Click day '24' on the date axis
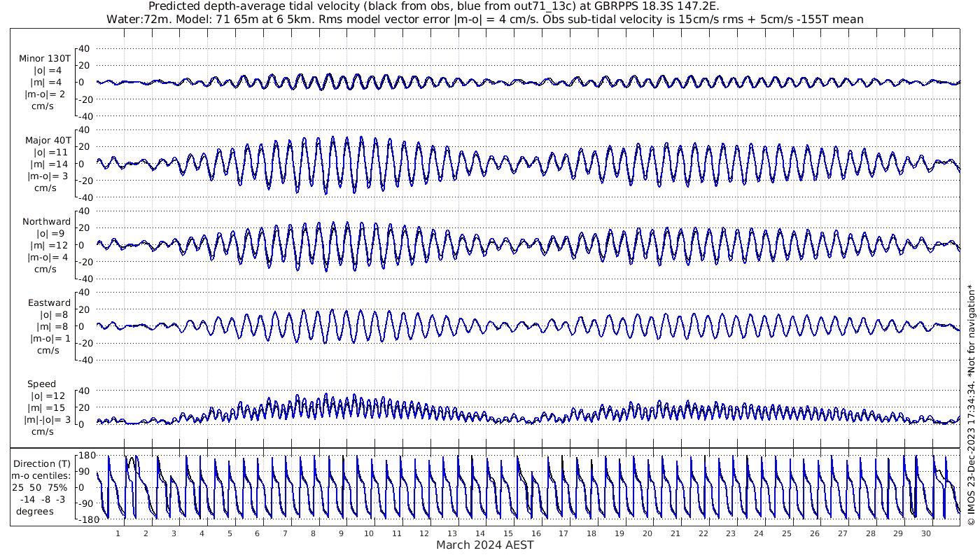 coord(759,533)
